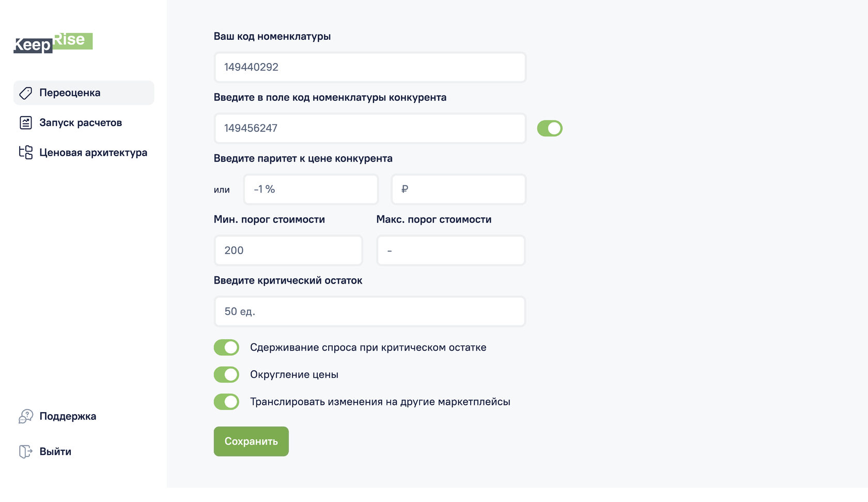
Task: Click the Макс. порог стоимости input
Action: [x=451, y=250]
